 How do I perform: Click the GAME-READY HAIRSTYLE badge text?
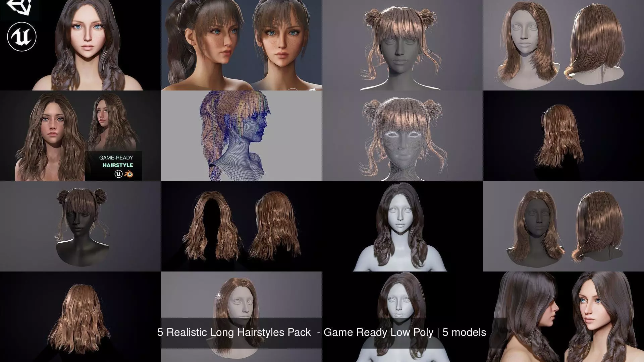point(116,162)
